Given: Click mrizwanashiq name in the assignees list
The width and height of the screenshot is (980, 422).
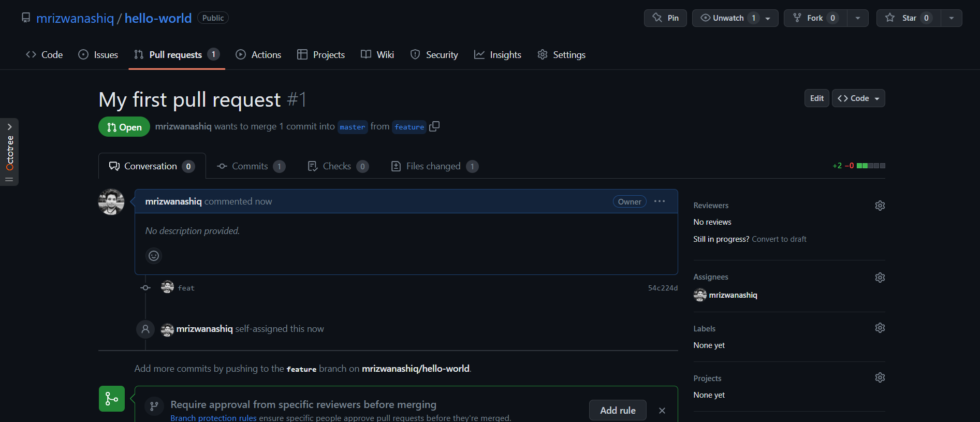Looking at the screenshot, I should [x=733, y=295].
